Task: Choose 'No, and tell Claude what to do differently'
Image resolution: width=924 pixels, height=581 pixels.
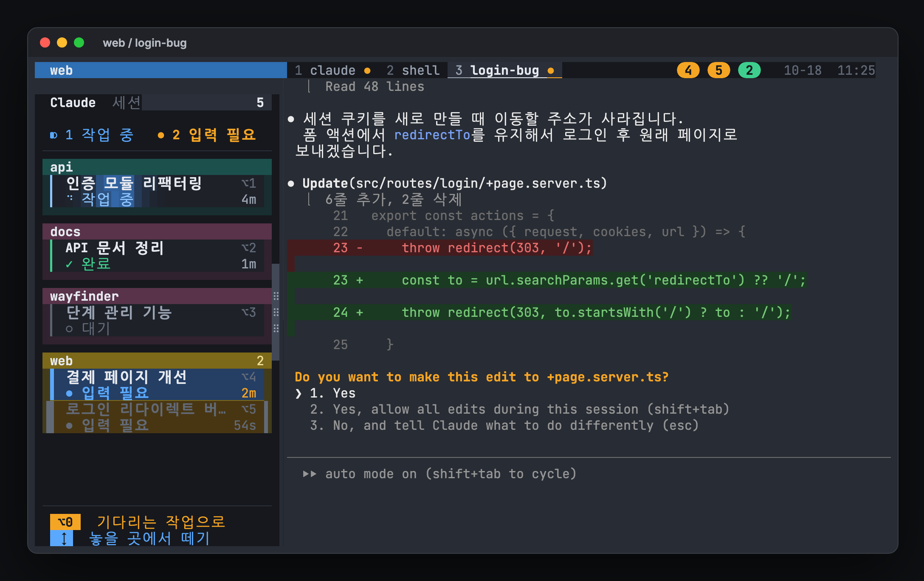Action: click(x=504, y=426)
